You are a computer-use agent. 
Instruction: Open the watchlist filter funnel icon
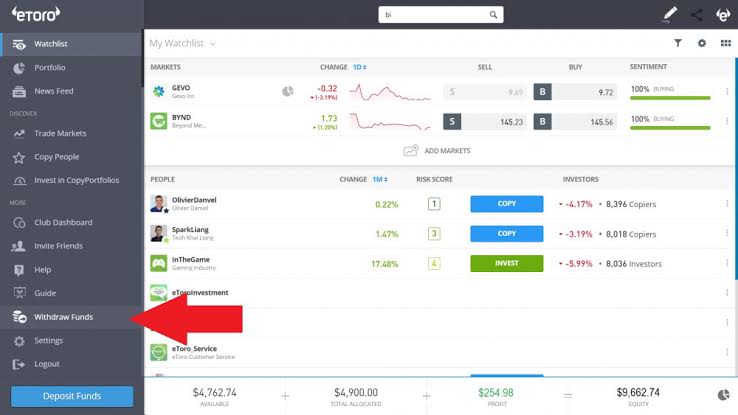[678, 43]
